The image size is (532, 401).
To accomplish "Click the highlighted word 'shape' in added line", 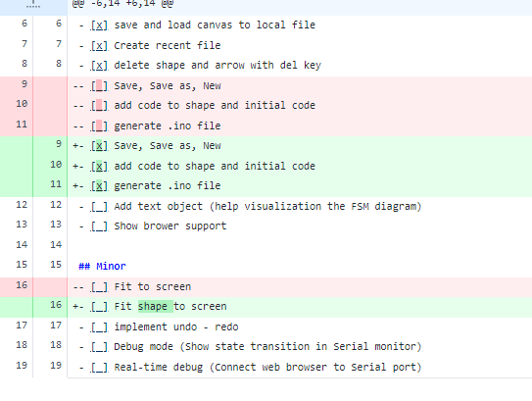I will 153,307.
